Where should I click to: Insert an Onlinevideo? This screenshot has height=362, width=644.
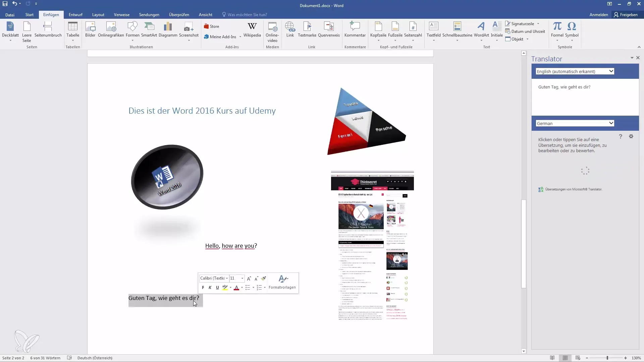(x=272, y=32)
